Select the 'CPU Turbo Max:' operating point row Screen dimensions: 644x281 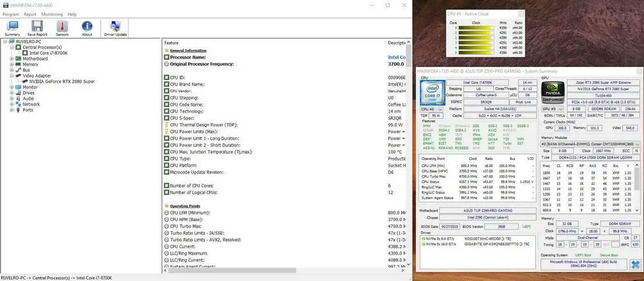click(283, 226)
